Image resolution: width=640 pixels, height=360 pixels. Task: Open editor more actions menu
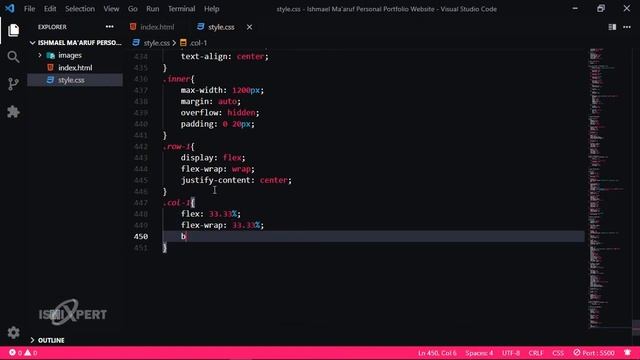pos(627,27)
